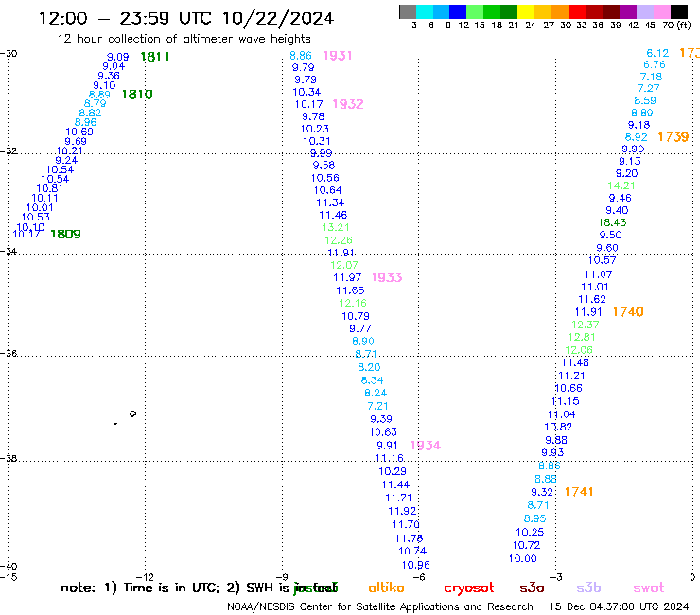
Task: Pick the green wave height value 18.43
Action: pyautogui.click(x=612, y=222)
